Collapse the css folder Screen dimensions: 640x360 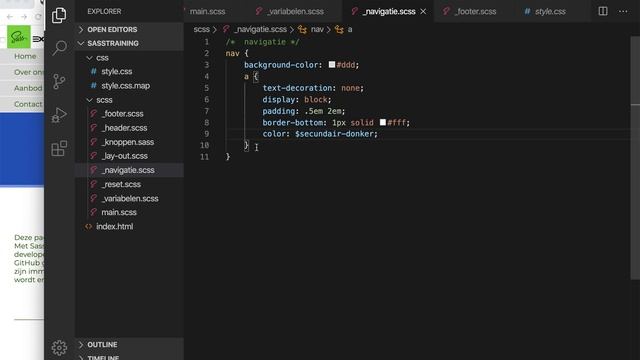(x=129, y=58)
